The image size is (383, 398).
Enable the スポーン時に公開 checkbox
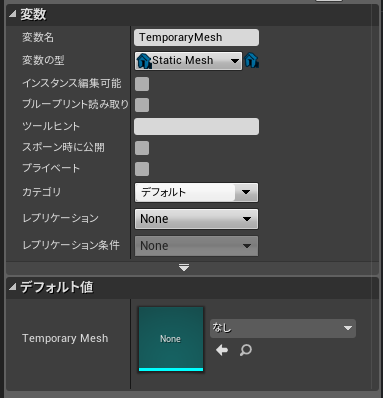[x=142, y=148]
